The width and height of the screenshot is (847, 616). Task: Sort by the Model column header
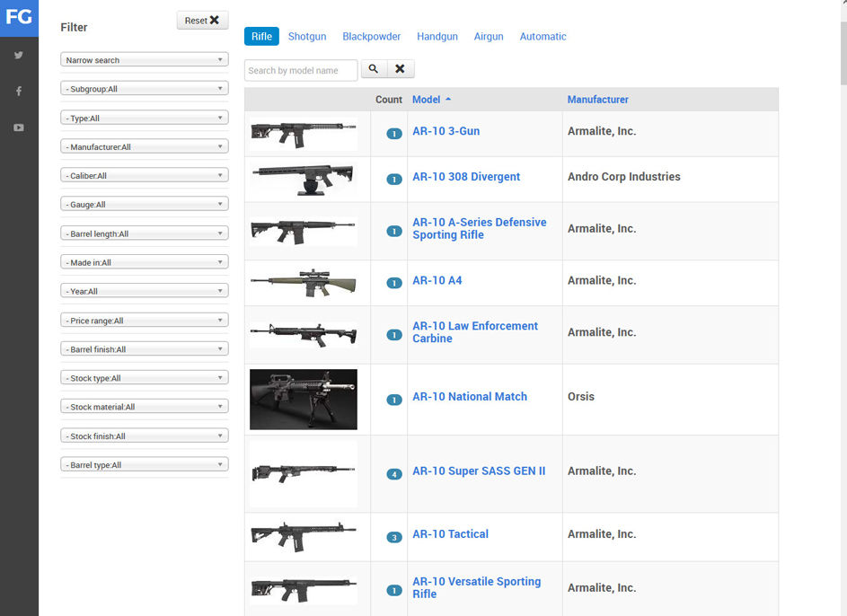(427, 100)
